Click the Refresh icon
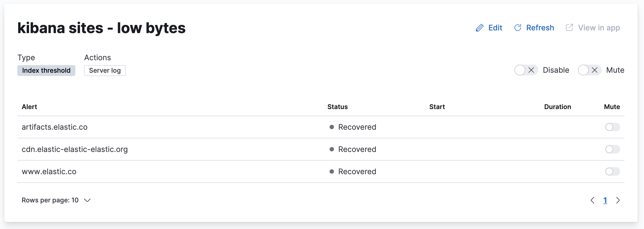The image size is (644, 229). pos(518,27)
